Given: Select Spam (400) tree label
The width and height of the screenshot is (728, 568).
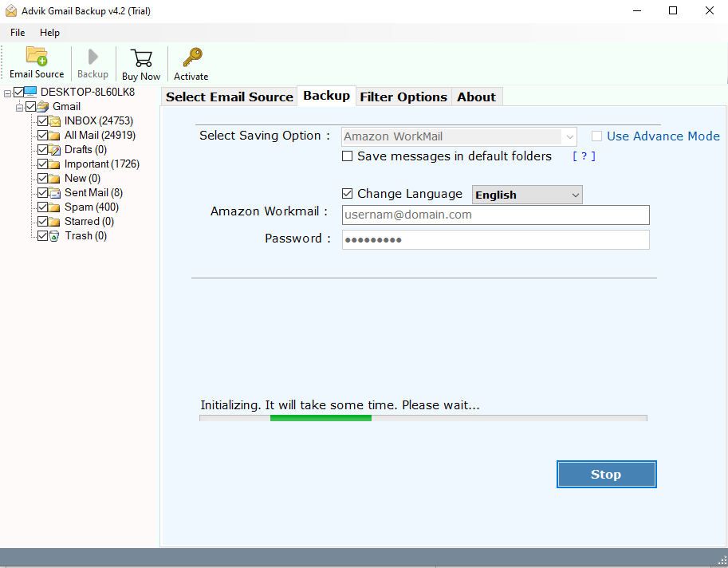Looking at the screenshot, I should pos(92,207).
